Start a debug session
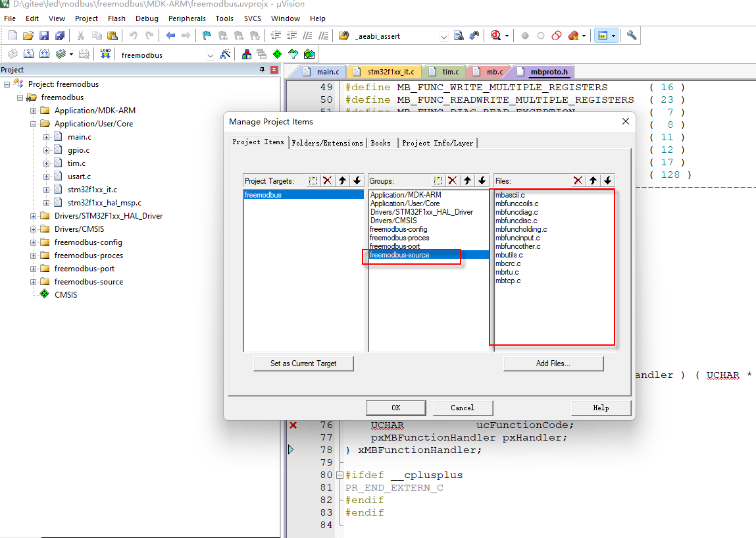Image resolution: width=756 pixels, height=538 pixels. click(495, 36)
